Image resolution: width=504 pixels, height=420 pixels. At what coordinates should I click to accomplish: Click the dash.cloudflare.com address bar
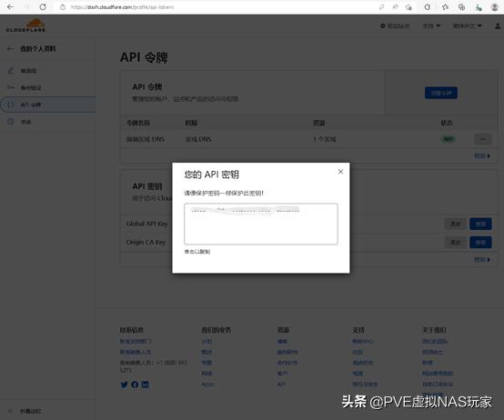(x=122, y=7)
